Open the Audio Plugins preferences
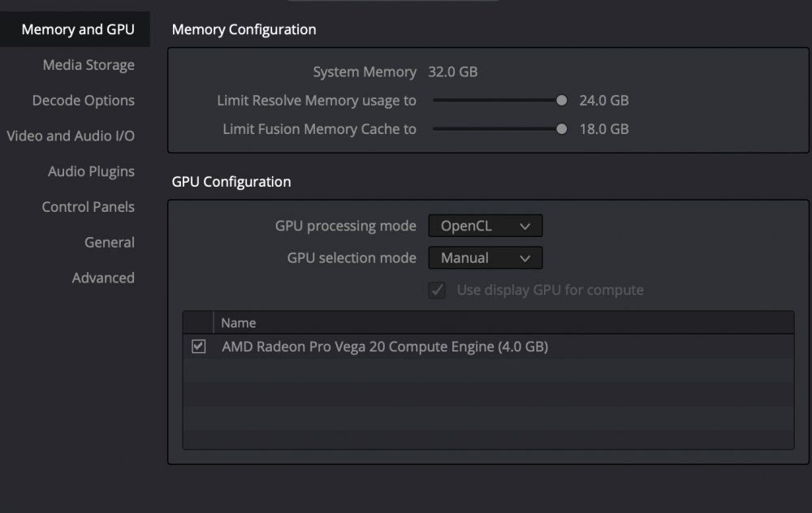 (90, 171)
